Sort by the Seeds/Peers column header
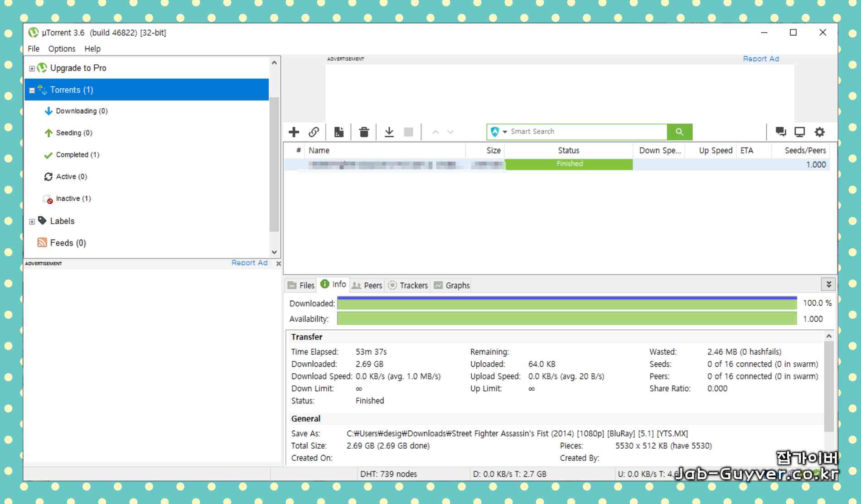Image resolution: width=861 pixels, height=504 pixels. (x=801, y=150)
